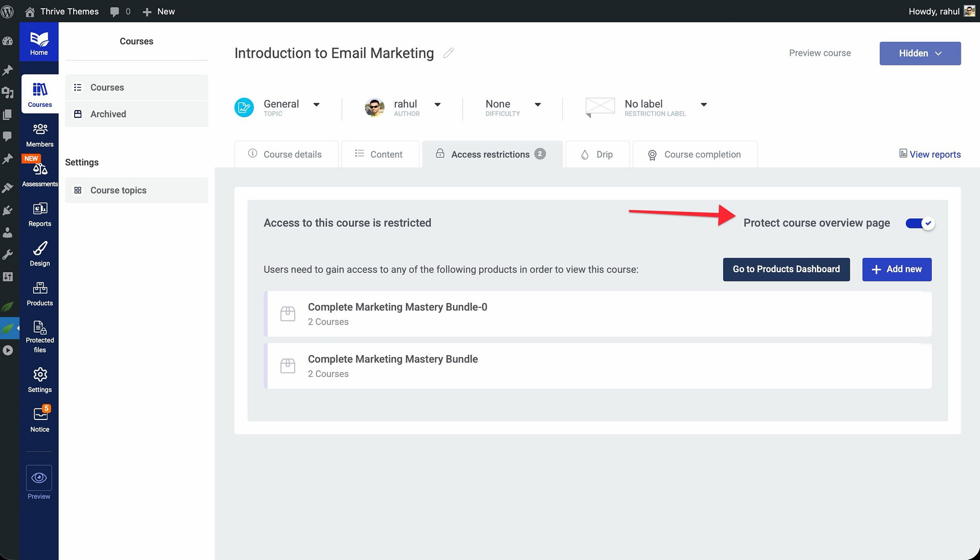
Task: Switch to the Course completion tab
Action: tap(695, 155)
